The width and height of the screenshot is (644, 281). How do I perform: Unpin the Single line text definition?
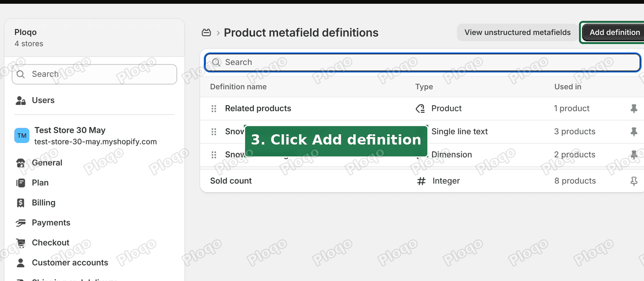coord(634,132)
